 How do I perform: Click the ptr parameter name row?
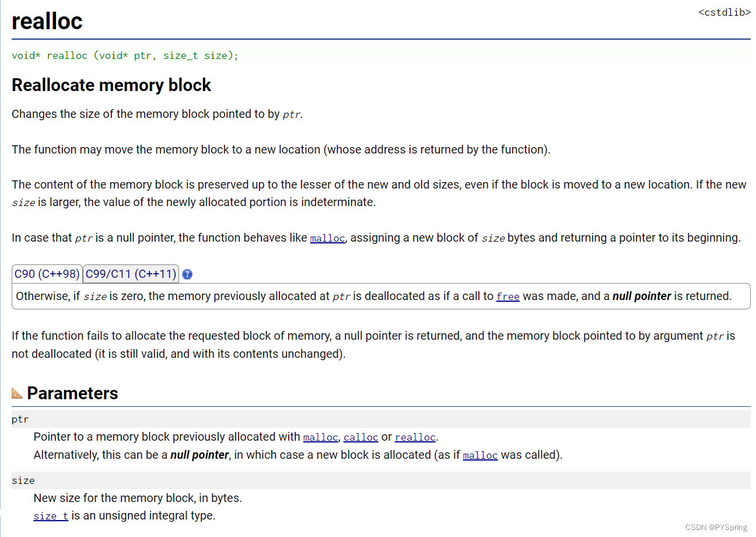[381, 419]
